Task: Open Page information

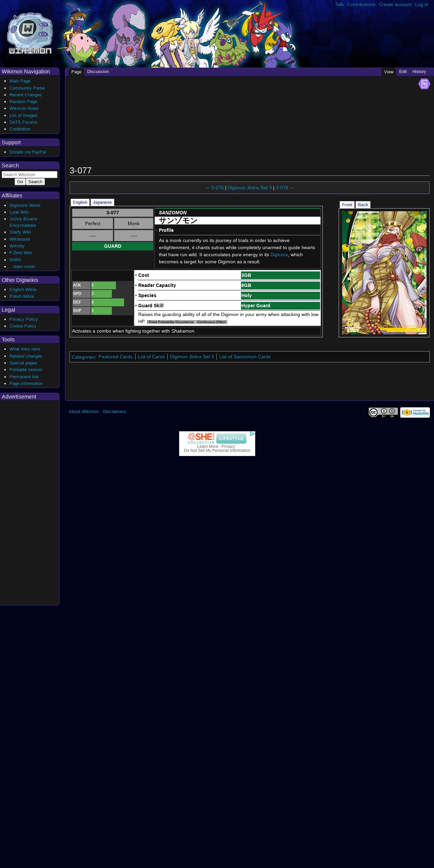Action: (x=26, y=384)
